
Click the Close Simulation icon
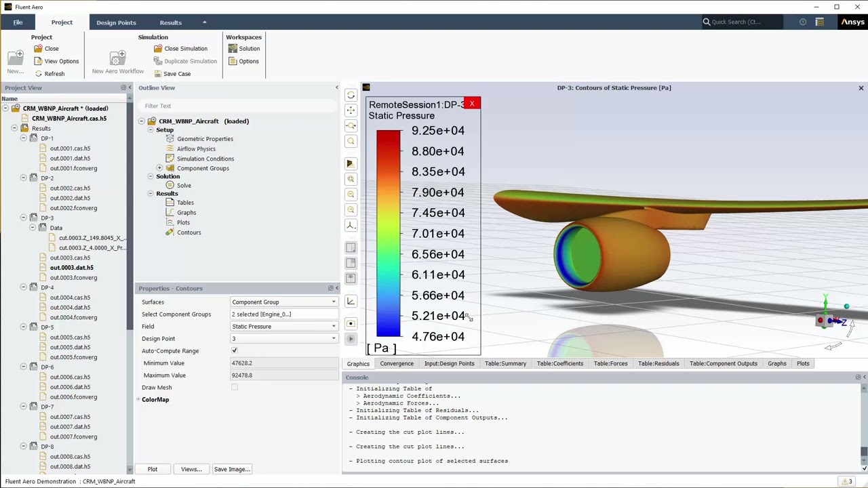(158, 49)
